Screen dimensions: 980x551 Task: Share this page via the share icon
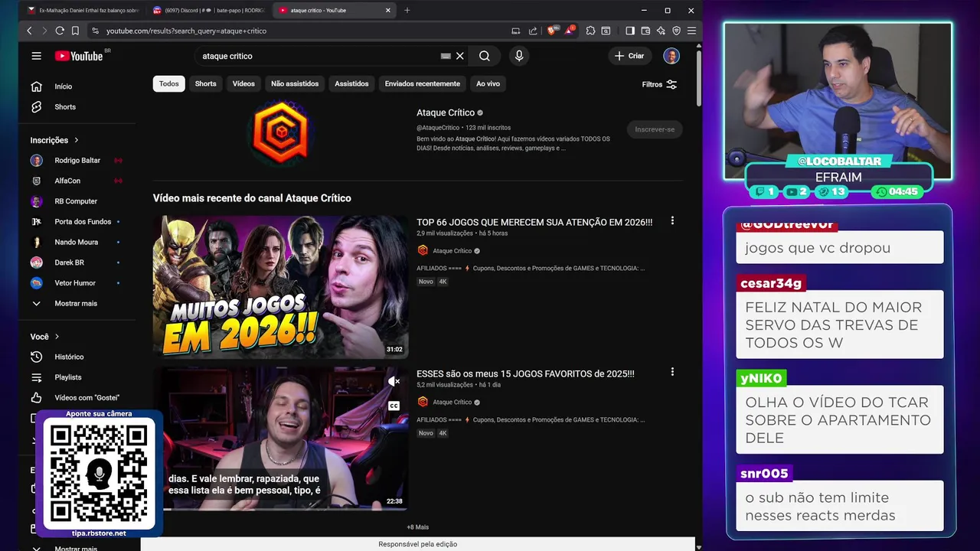(x=533, y=31)
